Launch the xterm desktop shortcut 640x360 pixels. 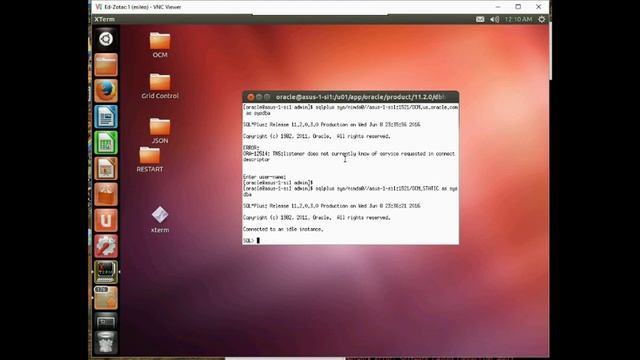(x=160, y=220)
